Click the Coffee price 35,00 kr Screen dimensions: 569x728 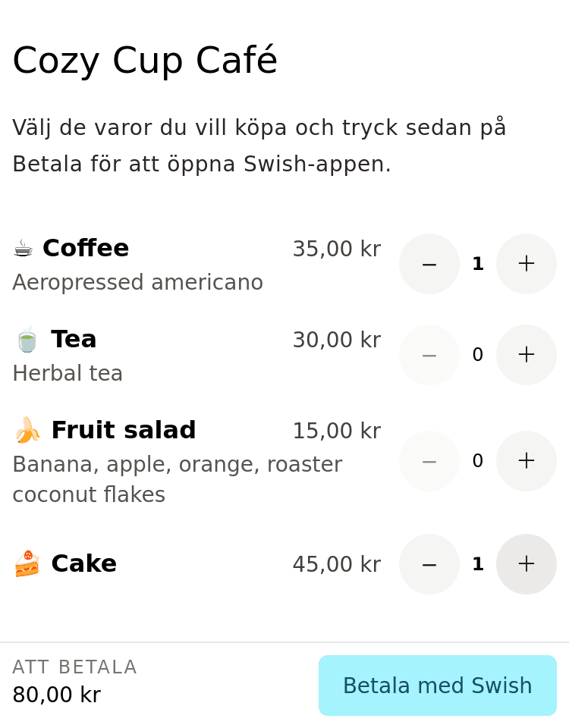336,249
